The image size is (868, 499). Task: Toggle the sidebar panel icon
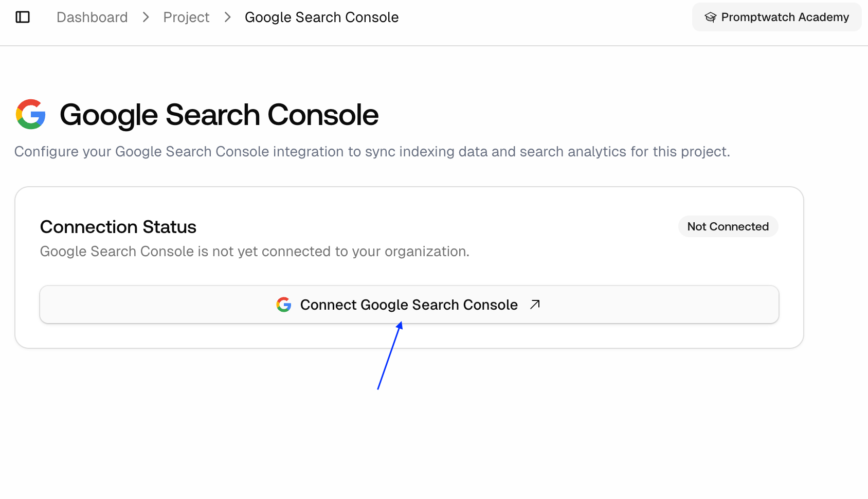click(x=23, y=17)
